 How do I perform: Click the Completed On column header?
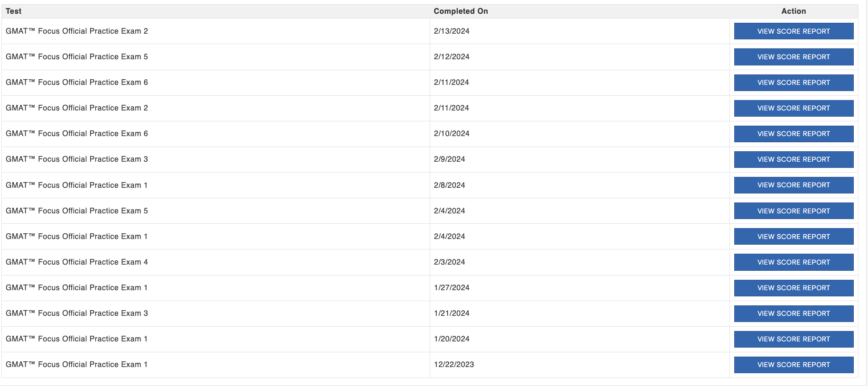461,11
